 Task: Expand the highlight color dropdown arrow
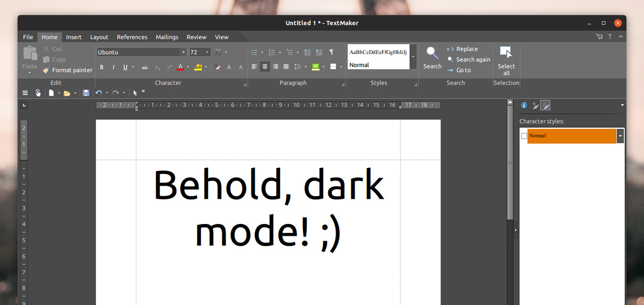pos(206,67)
